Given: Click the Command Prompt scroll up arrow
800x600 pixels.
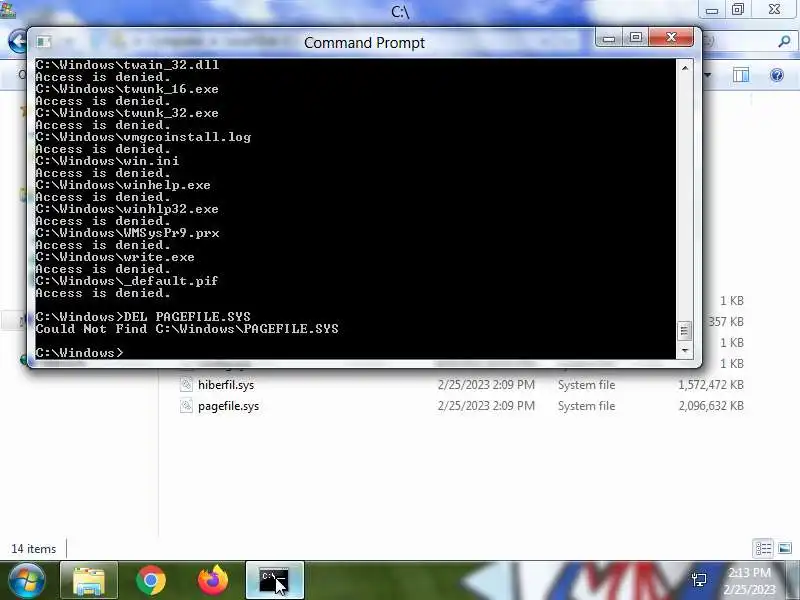Looking at the screenshot, I should pyautogui.click(x=685, y=68).
